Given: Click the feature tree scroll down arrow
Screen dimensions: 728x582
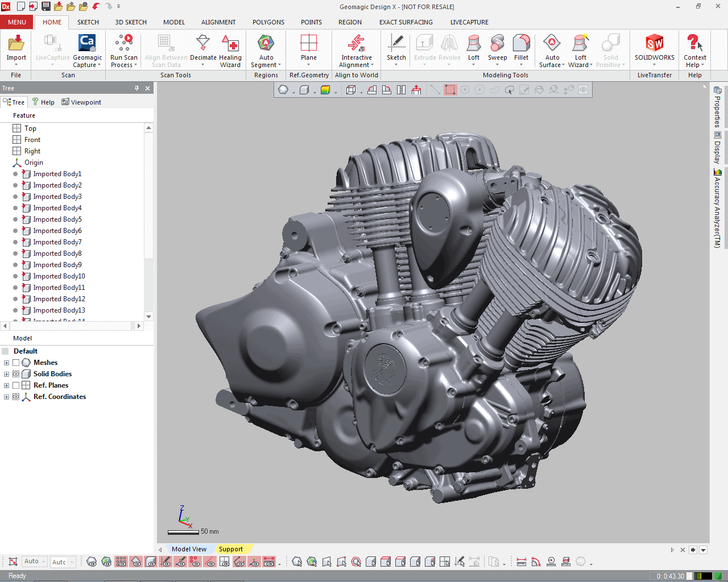Looking at the screenshot, I should (148, 317).
